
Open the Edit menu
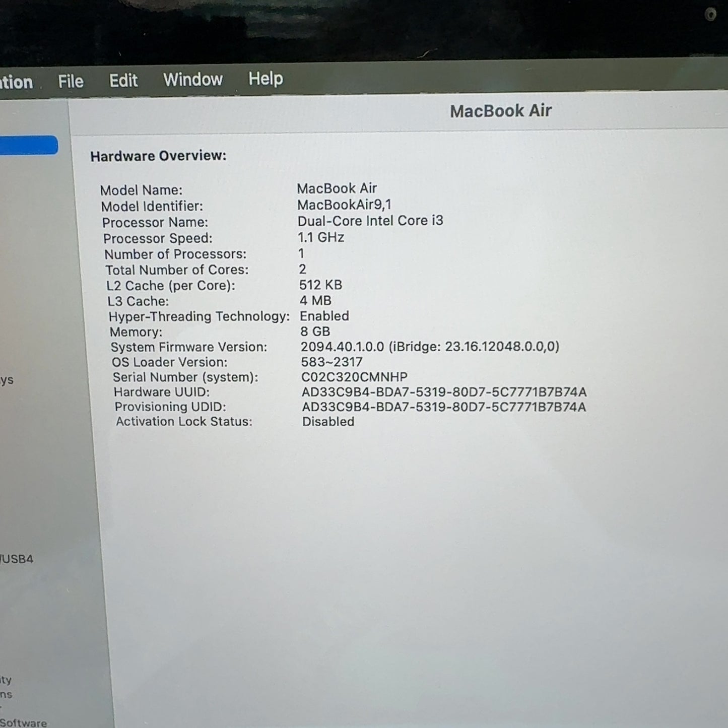[x=123, y=80]
